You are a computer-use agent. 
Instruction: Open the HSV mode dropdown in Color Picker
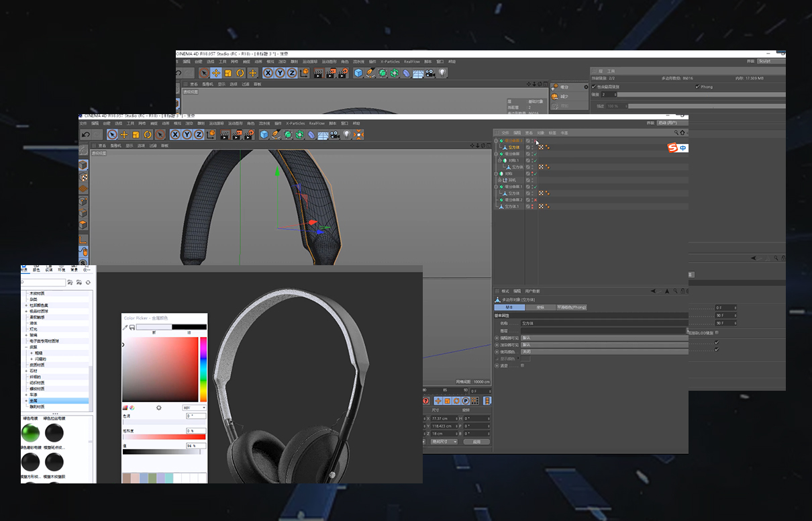pos(195,408)
